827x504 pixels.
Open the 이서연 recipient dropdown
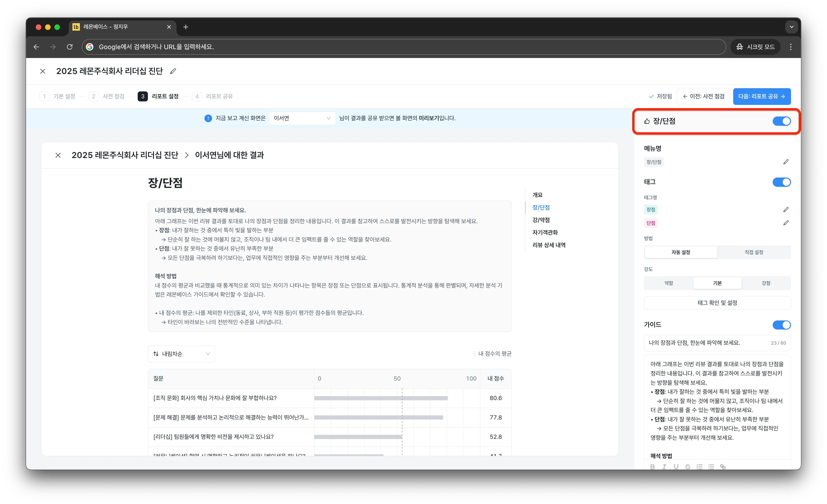tap(302, 118)
